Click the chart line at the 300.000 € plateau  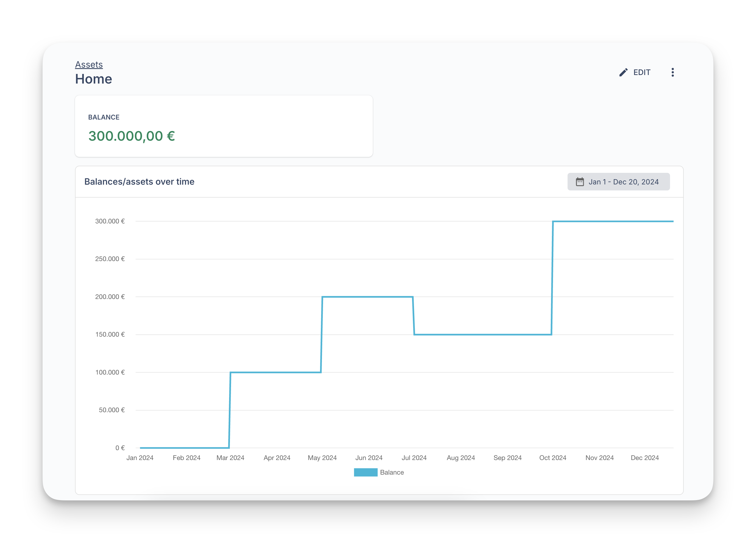coord(613,221)
